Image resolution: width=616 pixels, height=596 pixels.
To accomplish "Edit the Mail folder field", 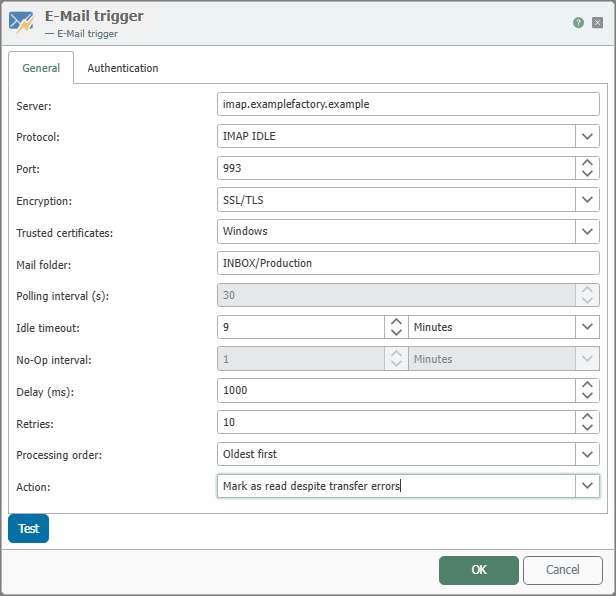I will pyautogui.click(x=408, y=263).
